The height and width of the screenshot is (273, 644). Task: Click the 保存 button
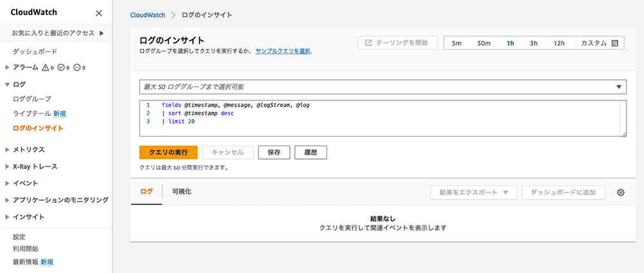click(274, 153)
